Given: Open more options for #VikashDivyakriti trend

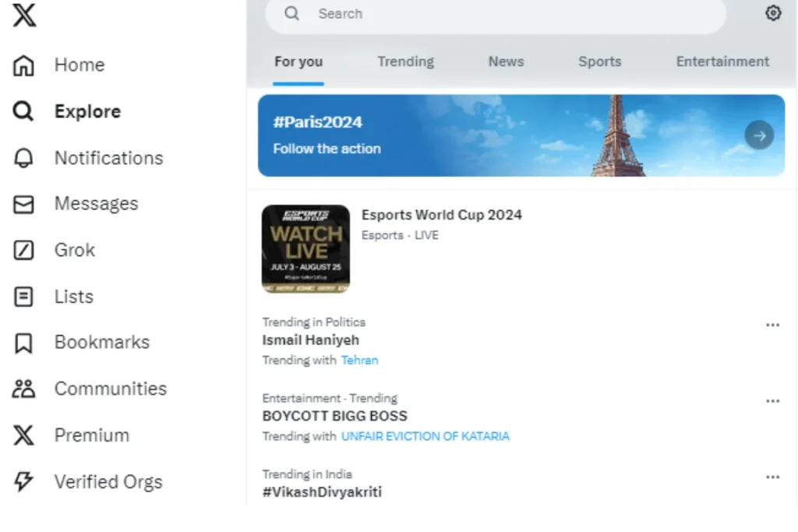Looking at the screenshot, I should [772, 477].
